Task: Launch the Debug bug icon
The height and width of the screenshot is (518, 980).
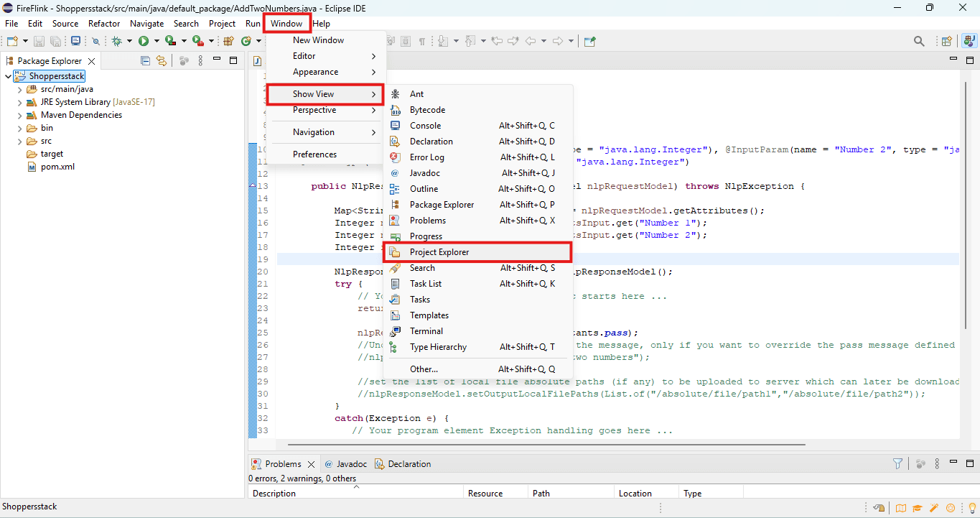Action: [x=116, y=42]
